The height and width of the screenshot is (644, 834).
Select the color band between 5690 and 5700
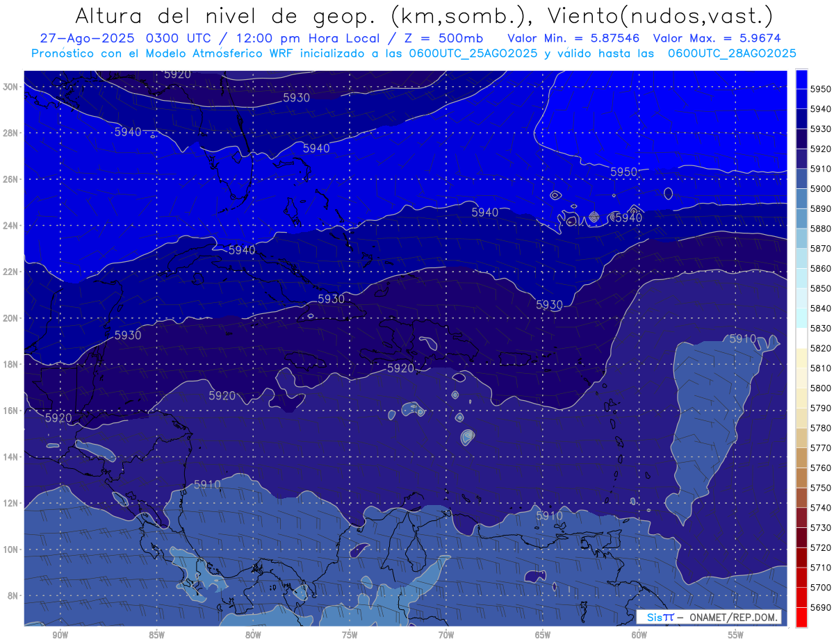801,597
